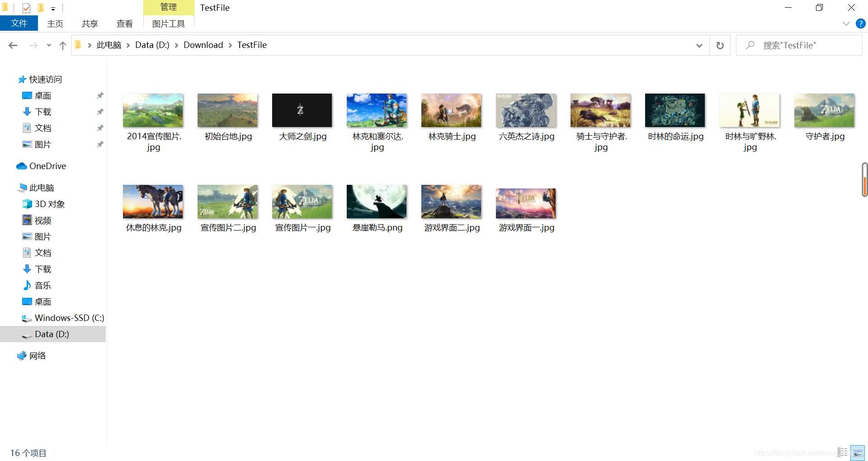Open 3D 对象 folder in sidebar
The image size is (868, 461).
click(50, 204)
